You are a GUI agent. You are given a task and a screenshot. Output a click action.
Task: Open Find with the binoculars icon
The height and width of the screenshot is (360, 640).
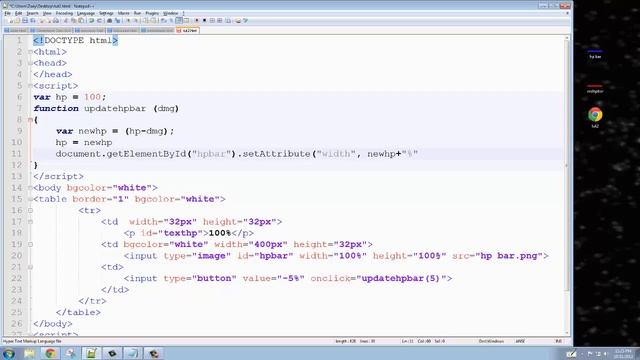point(110,20)
